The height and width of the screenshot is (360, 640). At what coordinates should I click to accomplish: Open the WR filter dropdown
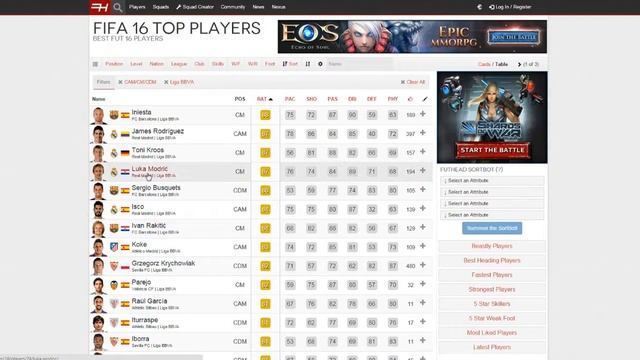[253, 64]
